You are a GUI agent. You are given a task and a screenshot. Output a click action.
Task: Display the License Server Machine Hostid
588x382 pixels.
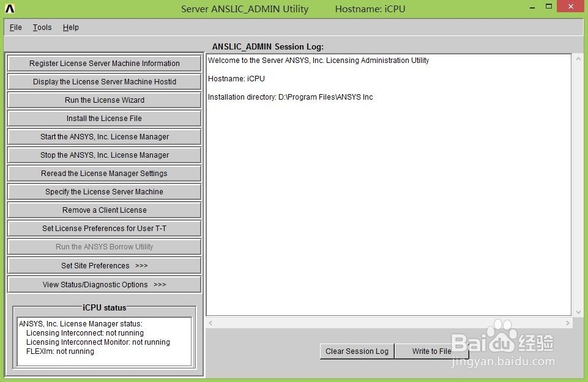(104, 81)
